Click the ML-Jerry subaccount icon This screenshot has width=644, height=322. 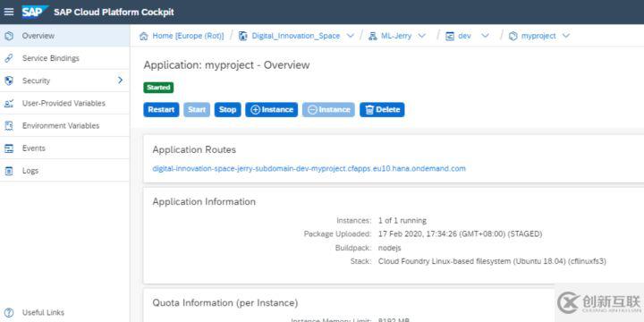[x=372, y=36]
